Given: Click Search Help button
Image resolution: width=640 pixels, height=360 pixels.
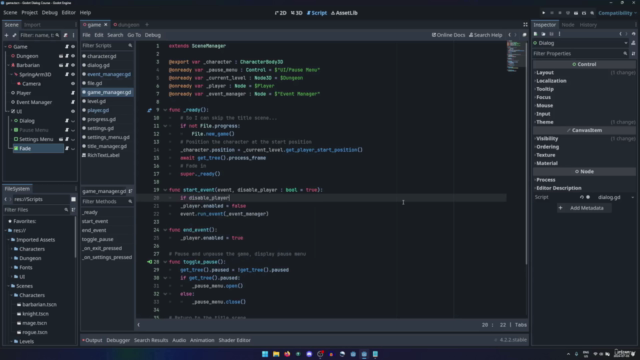Looking at the screenshot, I should coord(485,35).
